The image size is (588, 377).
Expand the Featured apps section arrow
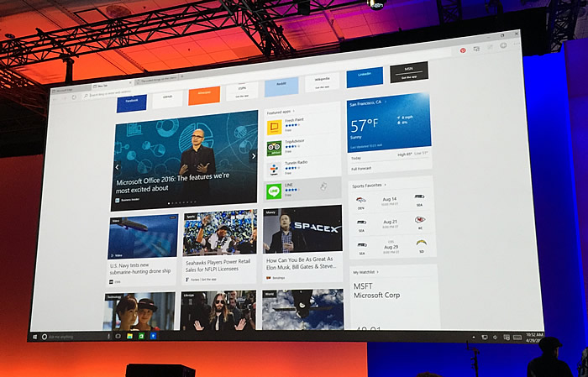pyautogui.click(x=294, y=111)
